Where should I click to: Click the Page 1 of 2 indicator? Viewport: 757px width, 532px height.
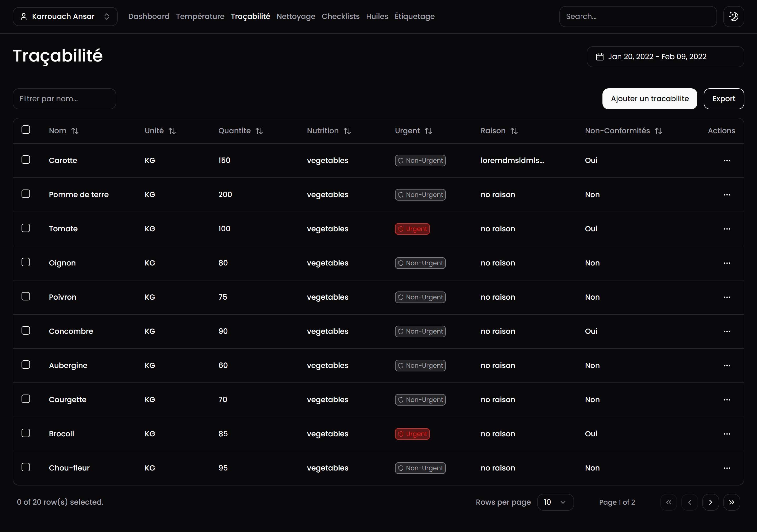point(617,502)
